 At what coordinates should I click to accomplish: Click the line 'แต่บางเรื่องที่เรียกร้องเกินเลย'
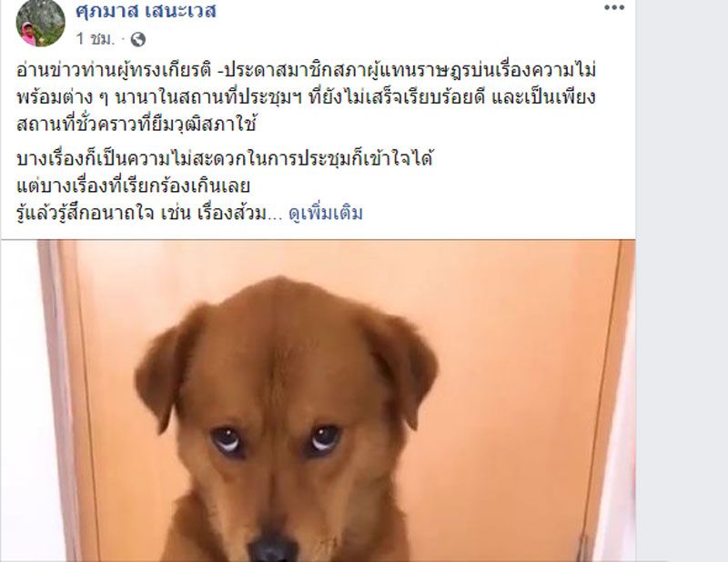tap(133, 186)
